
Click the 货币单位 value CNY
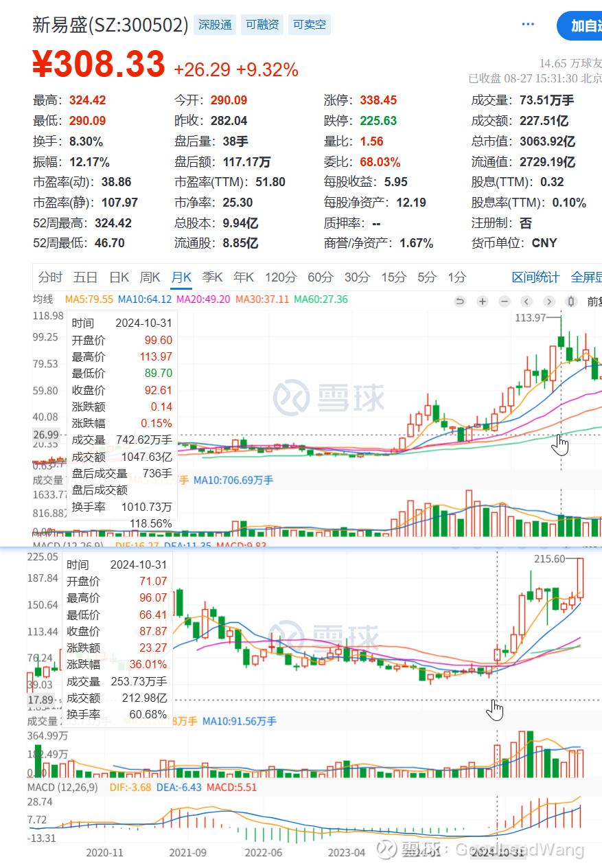click(x=544, y=243)
